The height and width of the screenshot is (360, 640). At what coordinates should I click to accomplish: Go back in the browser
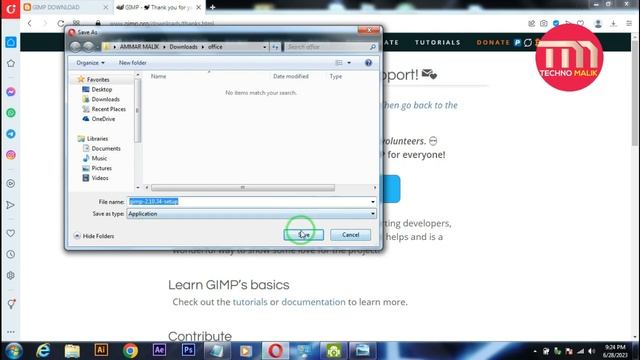pyautogui.click(x=30, y=23)
